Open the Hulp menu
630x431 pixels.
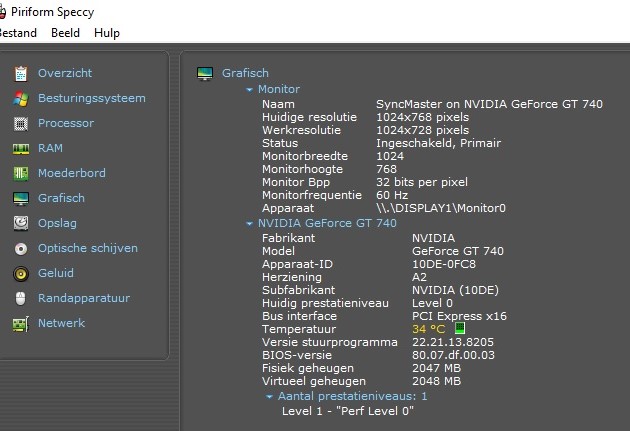pos(107,33)
